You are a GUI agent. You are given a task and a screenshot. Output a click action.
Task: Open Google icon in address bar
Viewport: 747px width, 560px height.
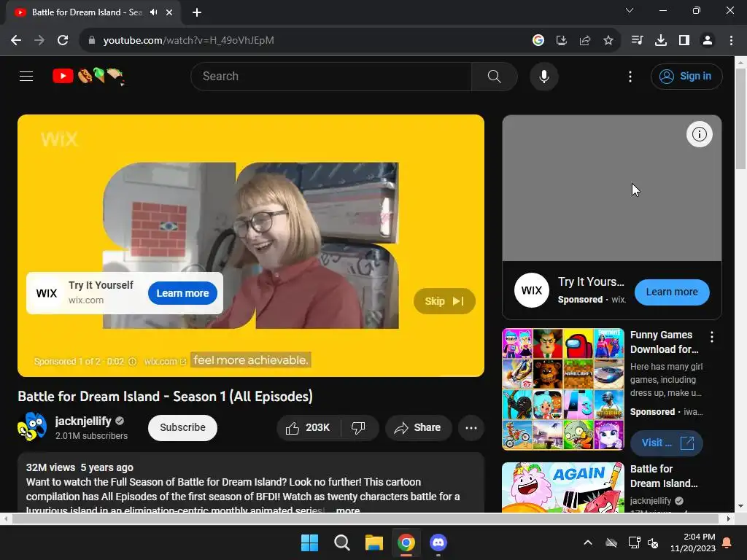coord(538,41)
